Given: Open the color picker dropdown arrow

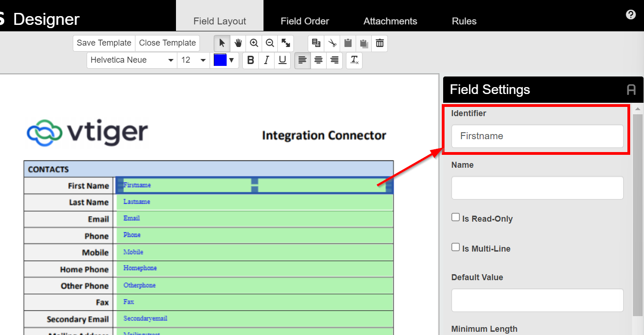Looking at the screenshot, I should coord(232,60).
